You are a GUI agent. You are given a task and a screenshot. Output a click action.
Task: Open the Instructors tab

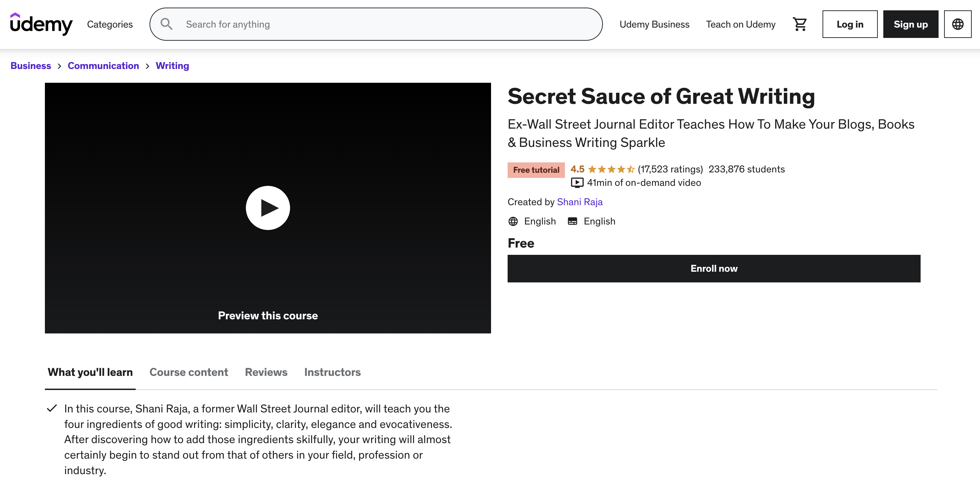point(333,371)
